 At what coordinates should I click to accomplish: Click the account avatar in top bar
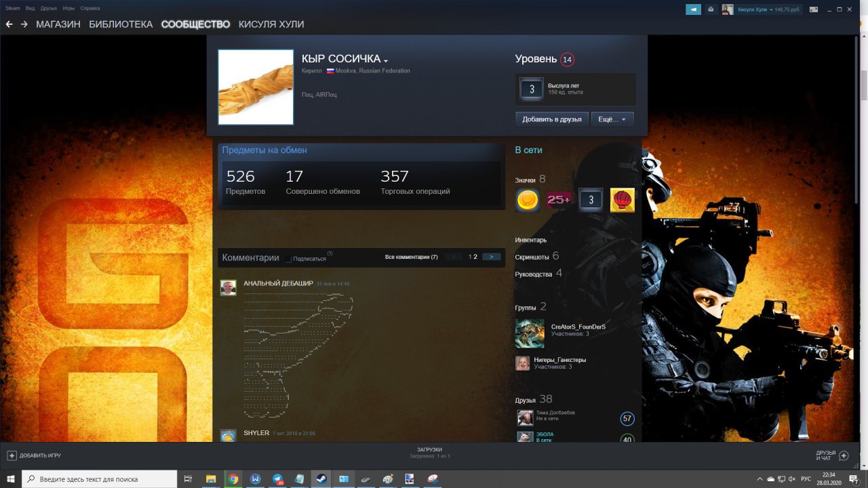coord(727,9)
